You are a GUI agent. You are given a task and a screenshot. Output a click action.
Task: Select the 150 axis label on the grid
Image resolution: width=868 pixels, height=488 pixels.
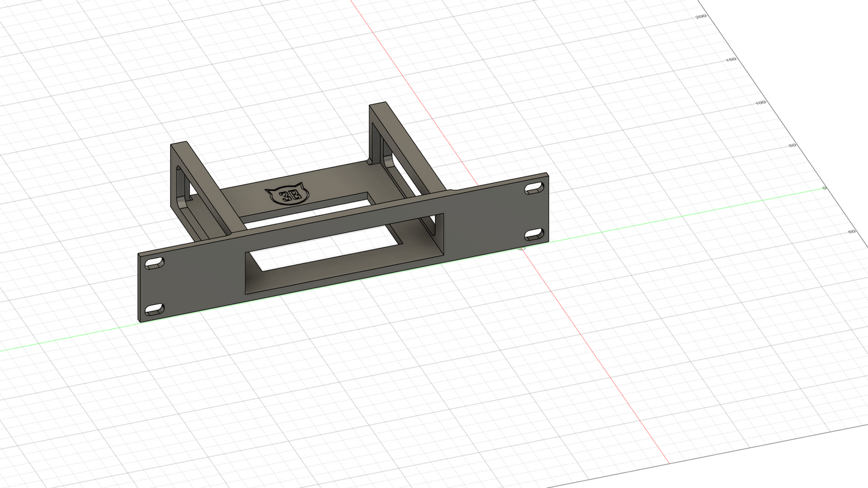click(x=730, y=59)
